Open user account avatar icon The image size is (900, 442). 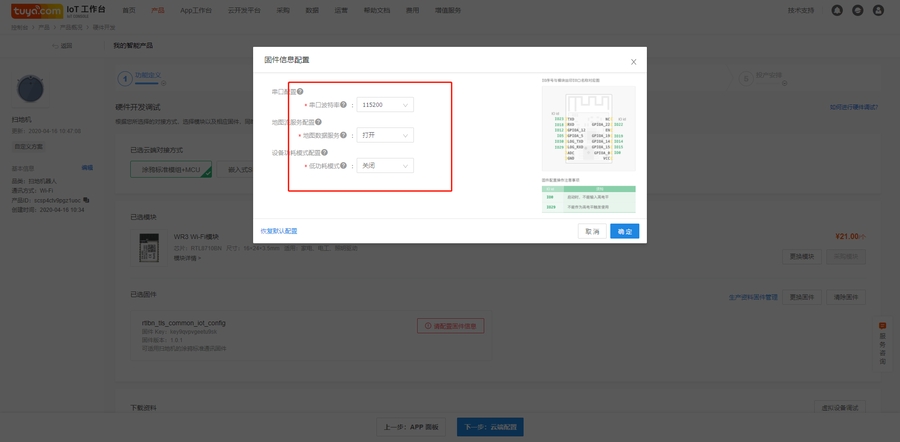pyautogui.click(x=878, y=10)
